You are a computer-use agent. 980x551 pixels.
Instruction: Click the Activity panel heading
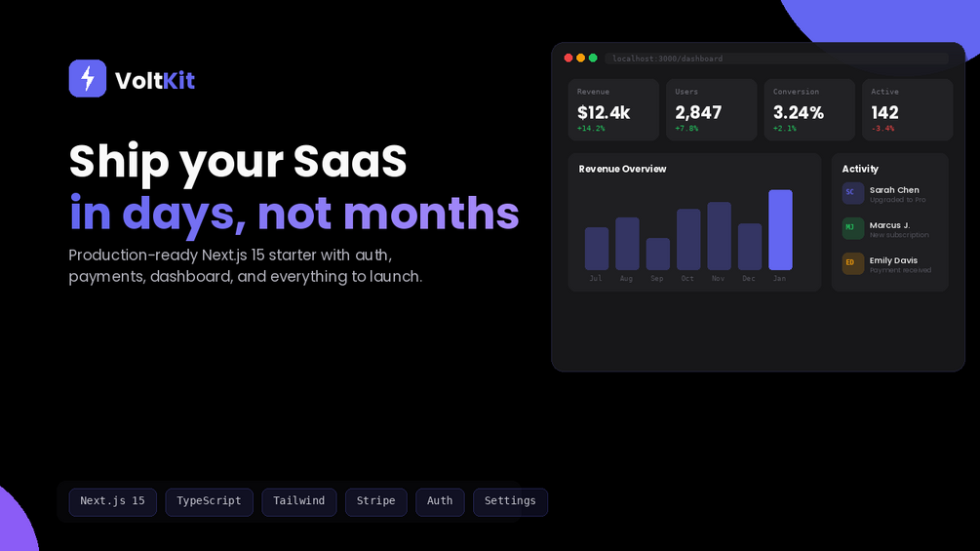[860, 169]
